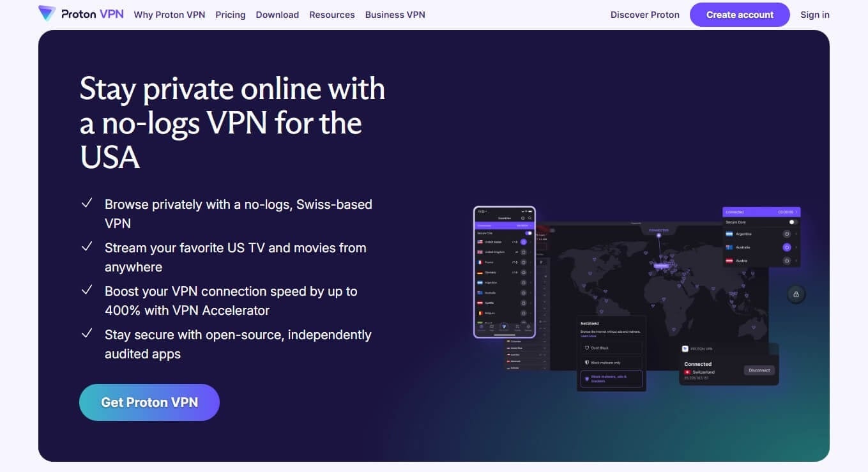Click the info icon in phone header
Image resolution: width=868 pixels, height=472 pixels.
click(522, 218)
